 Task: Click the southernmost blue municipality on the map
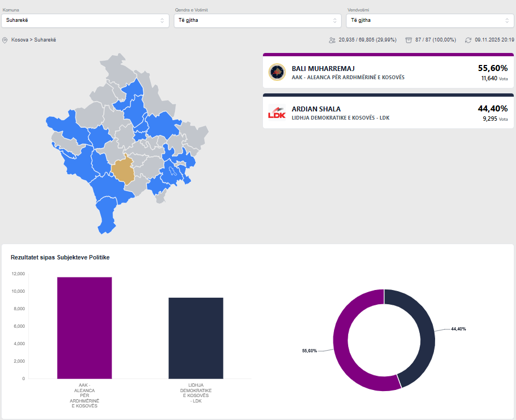[107, 216]
